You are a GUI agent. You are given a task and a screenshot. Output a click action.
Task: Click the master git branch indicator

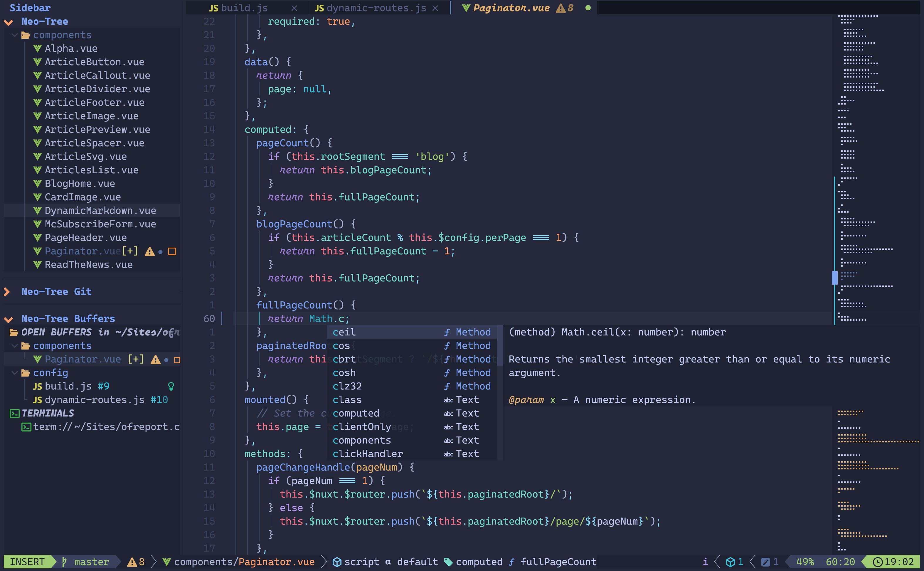coord(86,562)
